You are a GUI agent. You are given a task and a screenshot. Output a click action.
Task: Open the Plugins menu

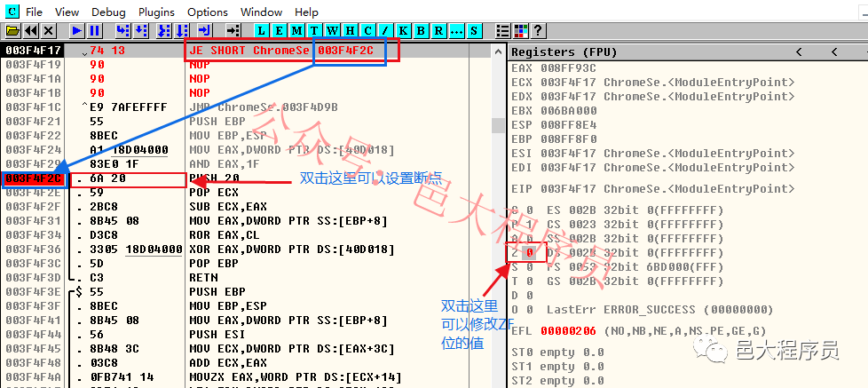tap(157, 12)
